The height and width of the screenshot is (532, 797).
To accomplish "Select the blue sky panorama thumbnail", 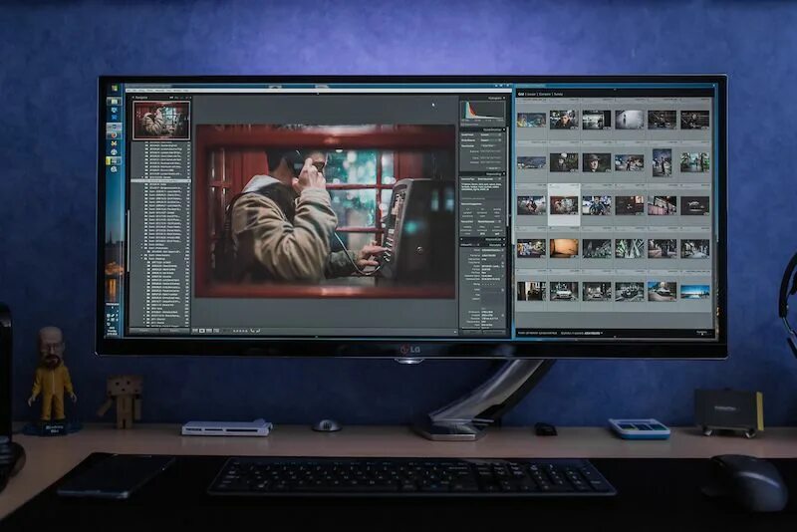I will click(694, 292).
